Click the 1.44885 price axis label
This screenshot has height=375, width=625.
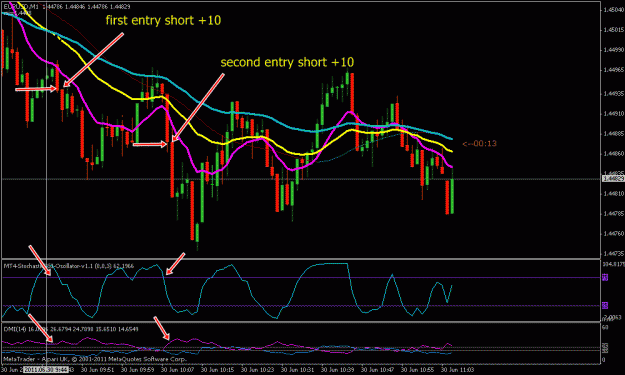pyautogui.click(x=613, y=134)
